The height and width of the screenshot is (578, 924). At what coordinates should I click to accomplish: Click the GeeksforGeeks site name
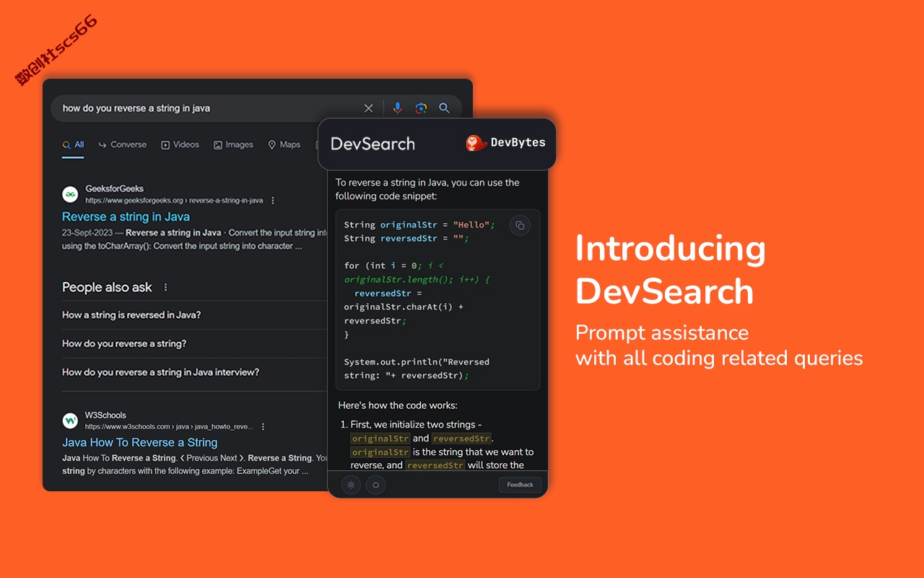pos(114,189)
